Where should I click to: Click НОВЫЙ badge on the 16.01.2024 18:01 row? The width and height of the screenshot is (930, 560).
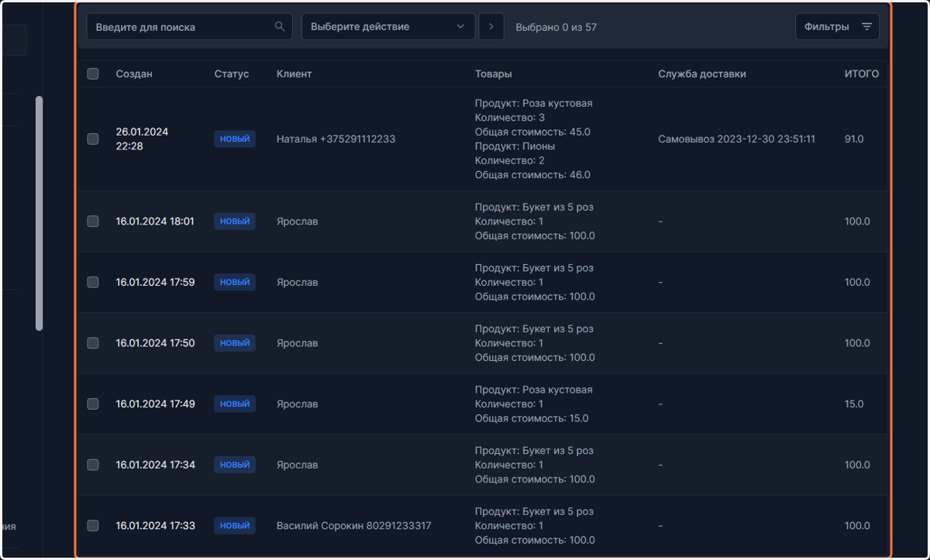click(235, 221)
